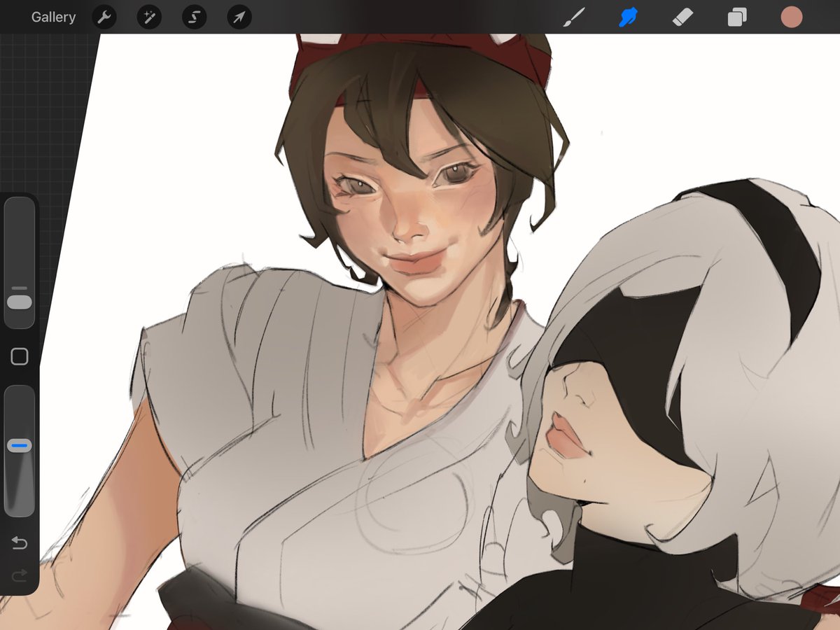Tap the square modify button in sidebar
840x630 pixels.
20,357
